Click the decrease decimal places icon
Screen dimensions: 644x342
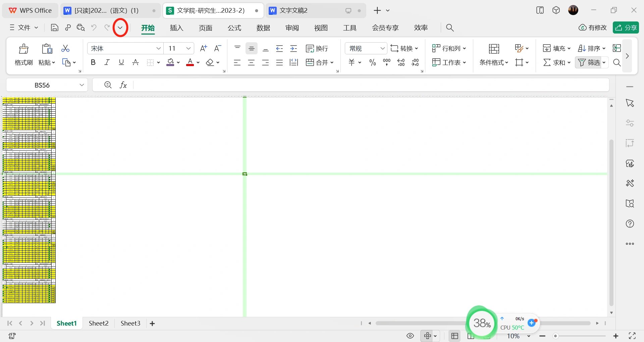tap(415, 62)
